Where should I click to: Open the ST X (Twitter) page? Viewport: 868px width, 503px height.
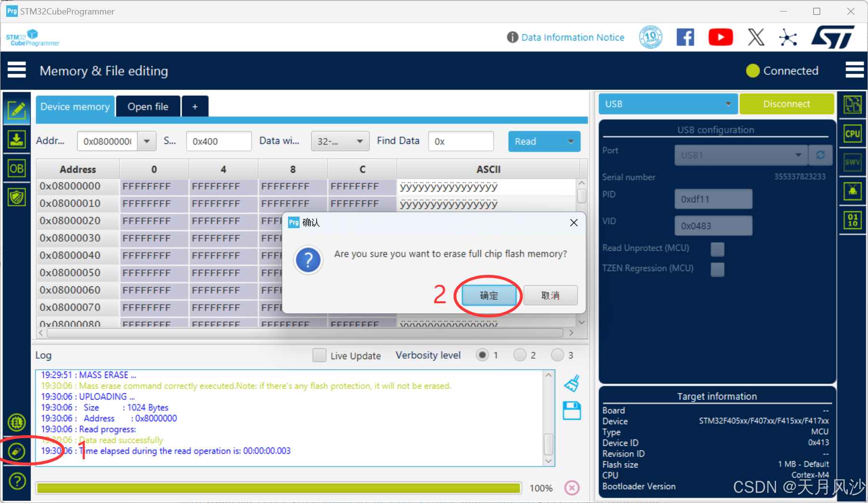coord(756,37)
